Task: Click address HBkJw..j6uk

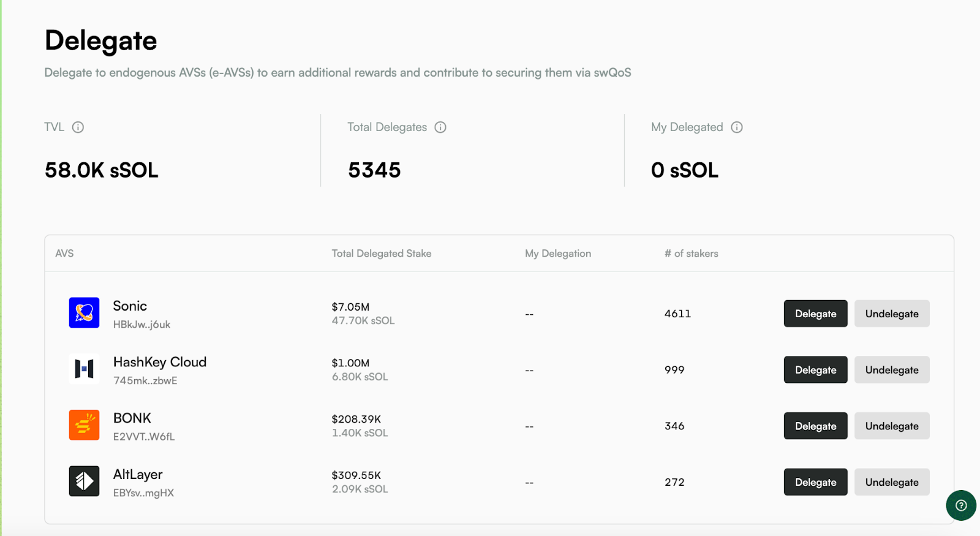Action: [x=141, y=325]
